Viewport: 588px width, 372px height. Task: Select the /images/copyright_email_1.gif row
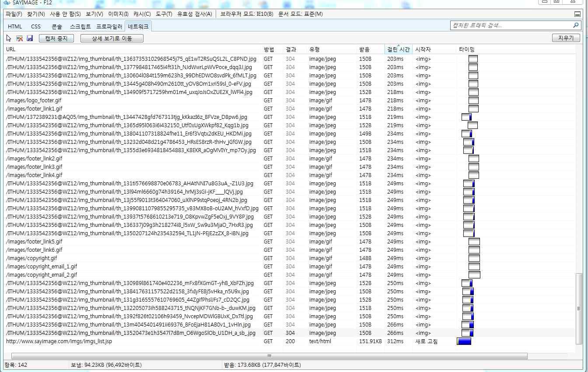(x=290, y=267)
